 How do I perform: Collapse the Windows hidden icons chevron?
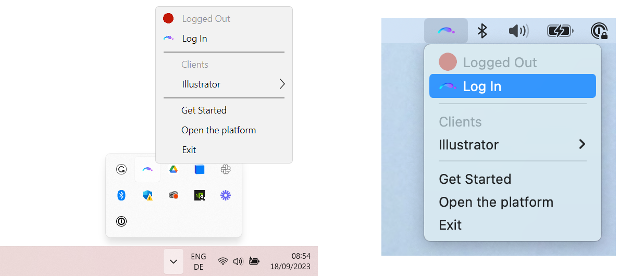pyautogui.click(x=174, y=261)
